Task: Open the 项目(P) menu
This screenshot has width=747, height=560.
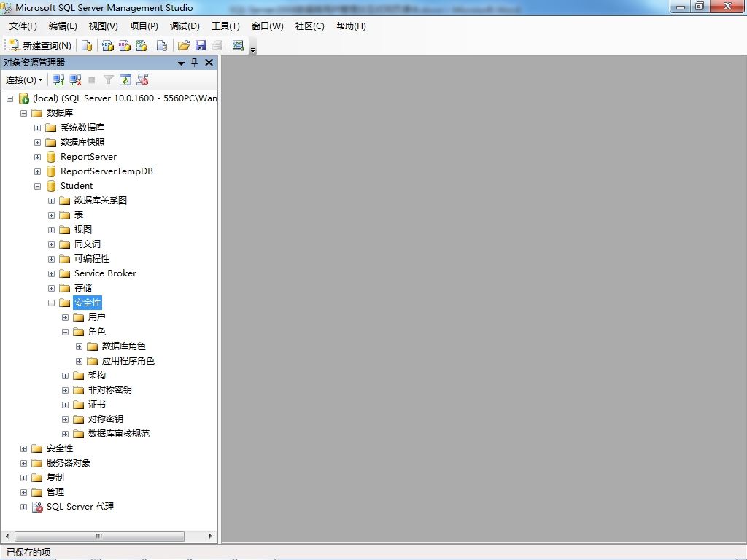Action: pyautogui.click(x=144, y=26)
